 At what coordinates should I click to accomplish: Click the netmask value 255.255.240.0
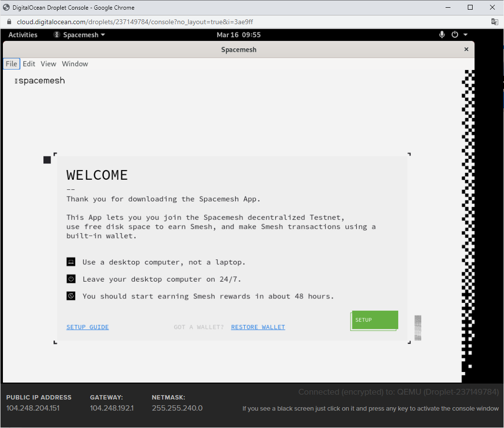tap(177, 408)
